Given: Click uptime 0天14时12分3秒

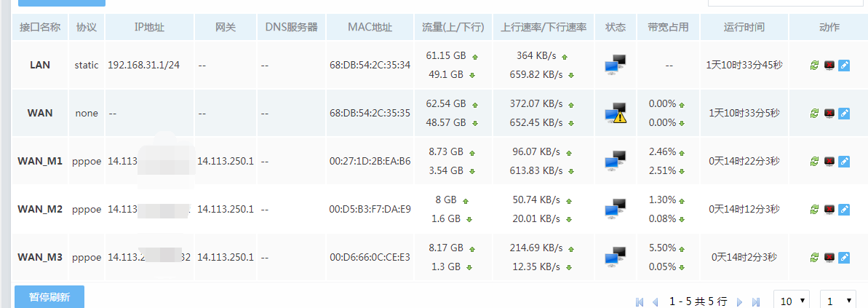Looking at the screenshot, I should tap(744, 210).
